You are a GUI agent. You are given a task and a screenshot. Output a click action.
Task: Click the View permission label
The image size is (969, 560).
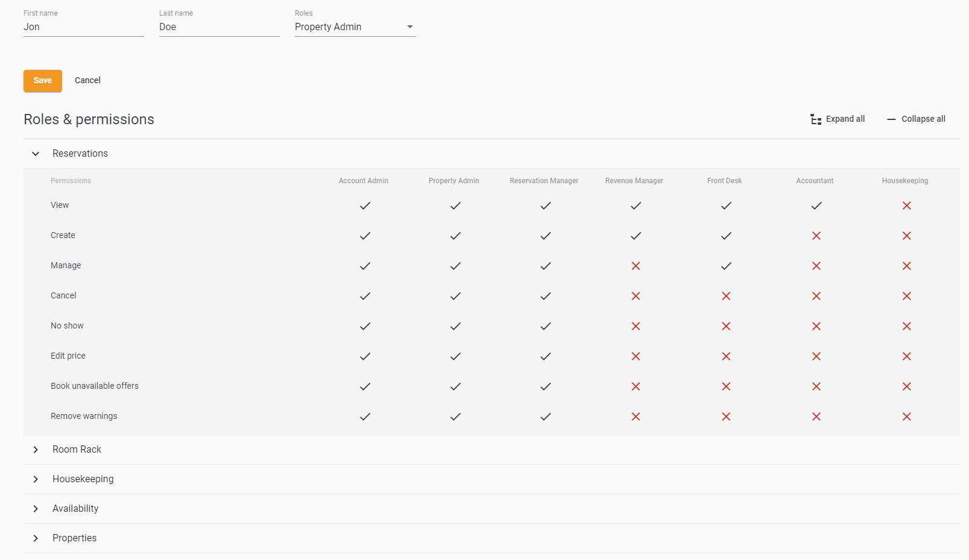60,206
